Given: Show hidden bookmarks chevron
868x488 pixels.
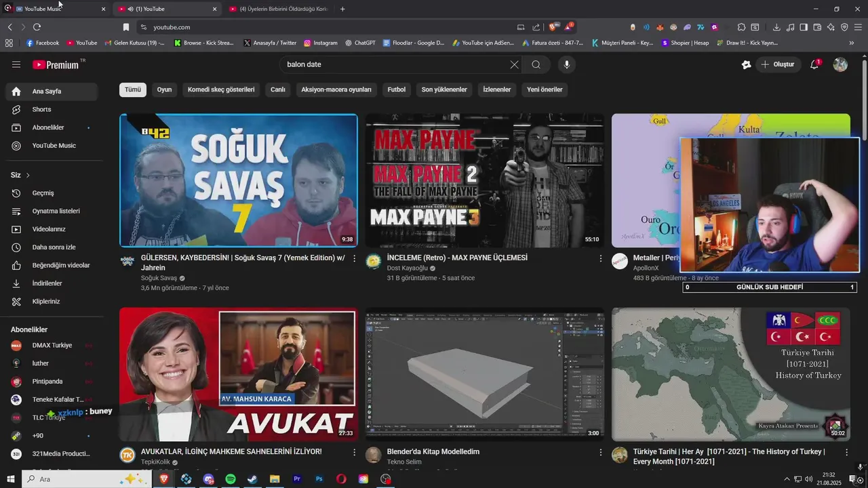Looking at the screenshot, I should coord(852,43).
